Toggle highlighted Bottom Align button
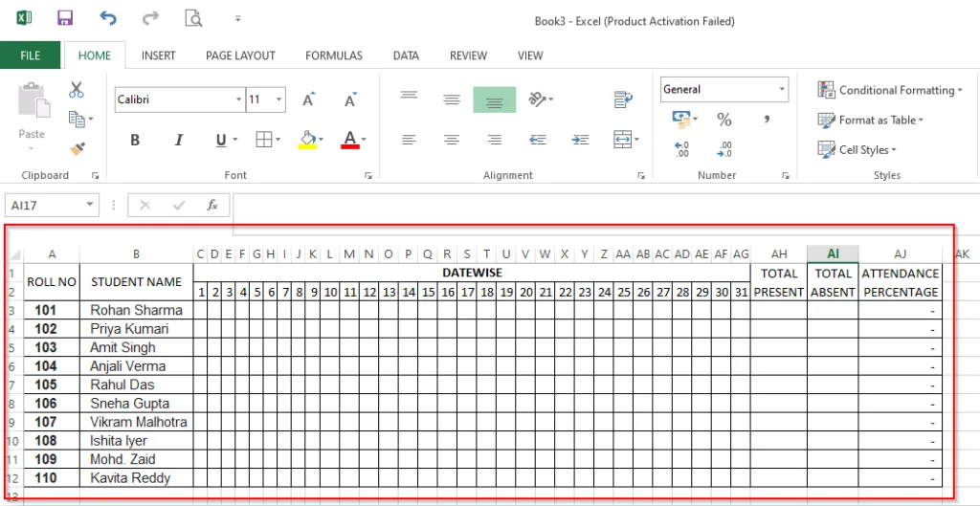 pos(495,99)
